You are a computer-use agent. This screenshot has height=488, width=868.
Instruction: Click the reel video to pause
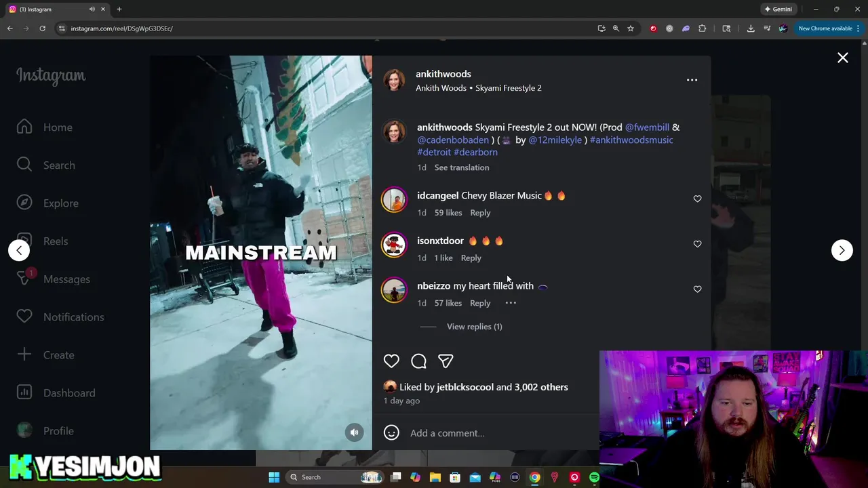(261, 253)
